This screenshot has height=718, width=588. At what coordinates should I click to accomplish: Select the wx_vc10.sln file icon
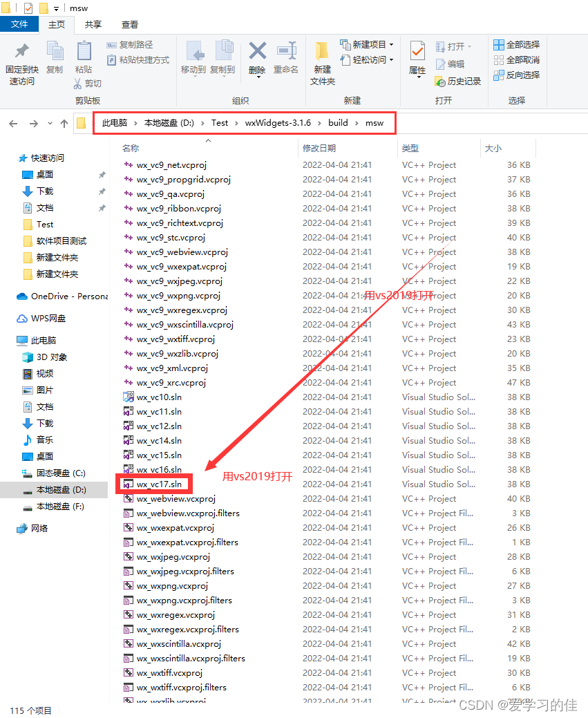[129, 397]
